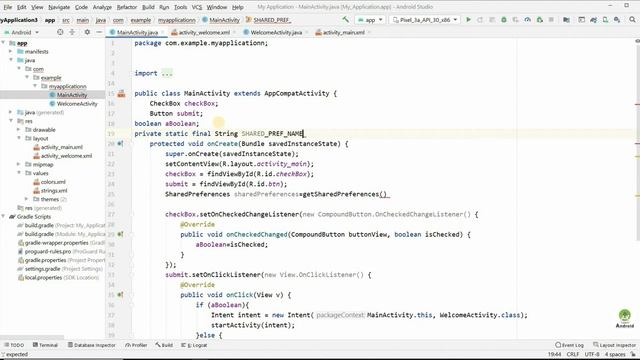Open the app run configuration dropdown
This screenshot has height=360, width=640.
[370, 20]
